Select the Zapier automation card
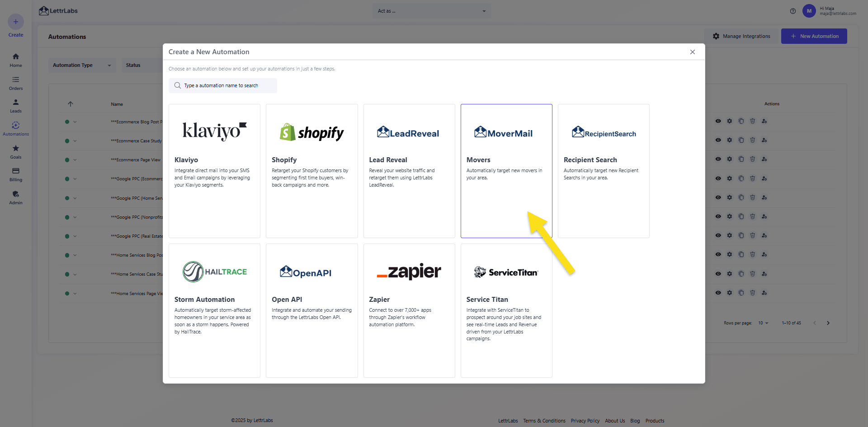This screenshot has width=868, height=427. click(409, 310)
